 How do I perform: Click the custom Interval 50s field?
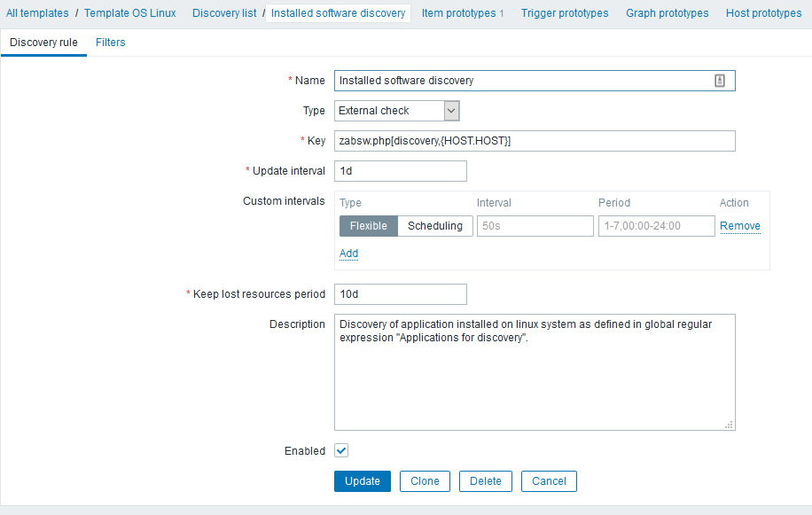[535, 226]
